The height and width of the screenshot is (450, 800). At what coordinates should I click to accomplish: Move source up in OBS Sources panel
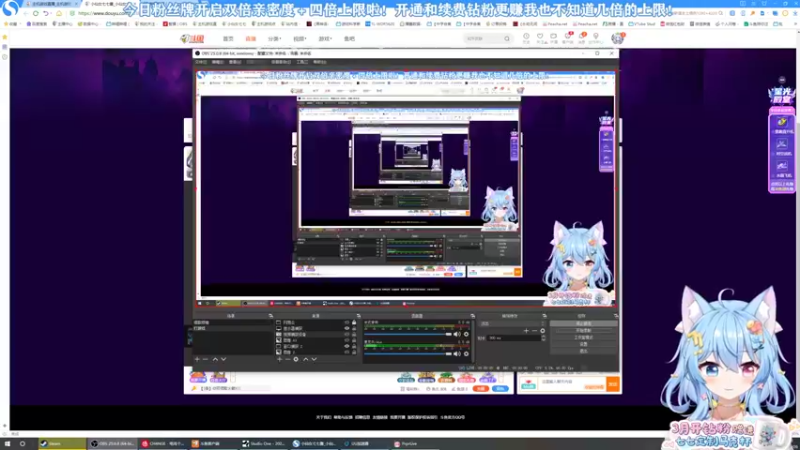tap(305, 359)
